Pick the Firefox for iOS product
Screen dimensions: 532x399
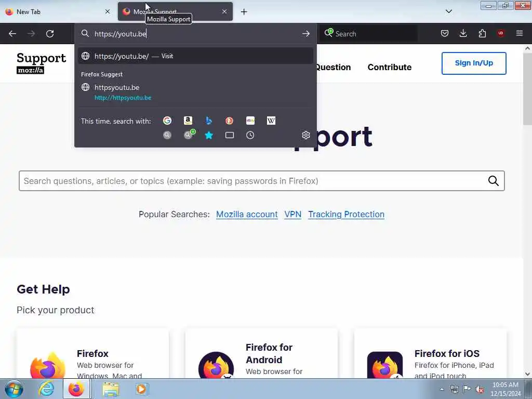(430, 353)
